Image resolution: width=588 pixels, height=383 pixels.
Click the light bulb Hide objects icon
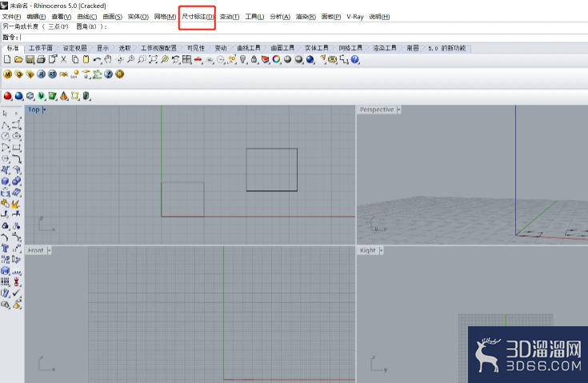(x=243, y=59)
